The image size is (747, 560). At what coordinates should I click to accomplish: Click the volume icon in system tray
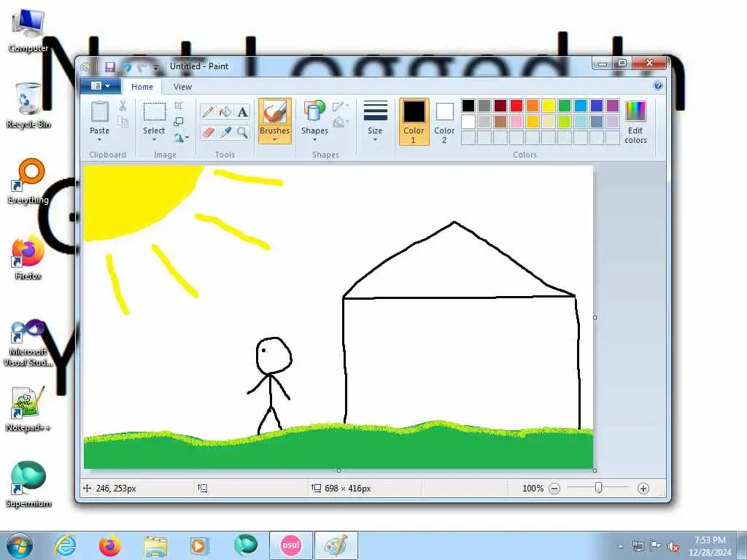coord(673,546)
